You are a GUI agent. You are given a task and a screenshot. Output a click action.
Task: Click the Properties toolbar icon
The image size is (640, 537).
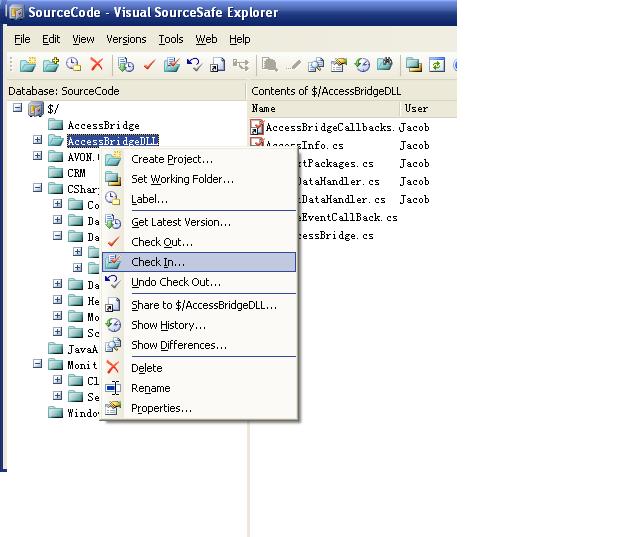339,64
